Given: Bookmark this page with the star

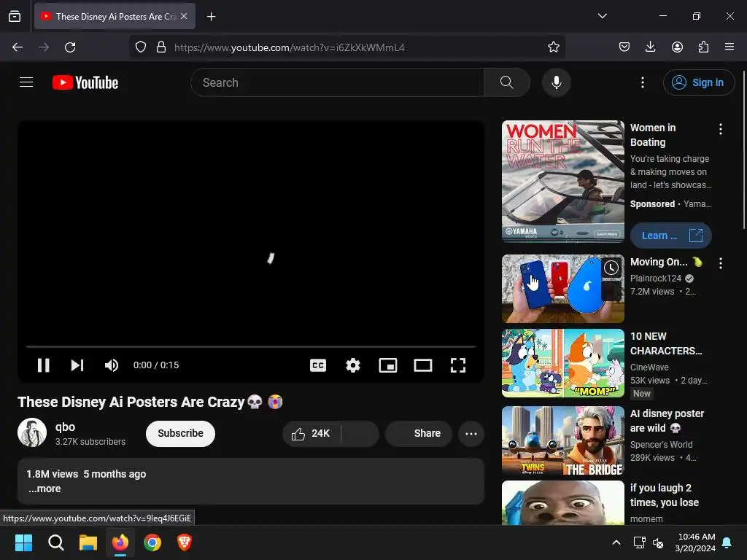Looking at the screenshot, I should pyautogui.click(x=553, y=47).
